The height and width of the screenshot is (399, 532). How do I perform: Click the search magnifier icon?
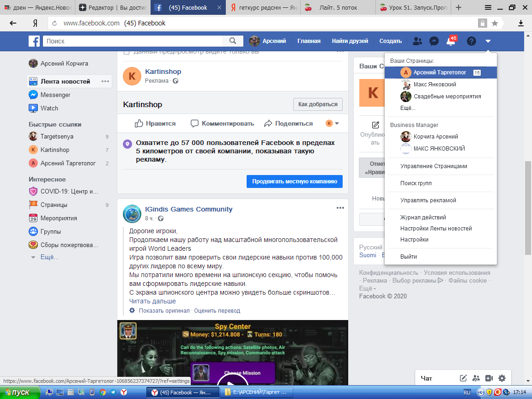point(233,41)
